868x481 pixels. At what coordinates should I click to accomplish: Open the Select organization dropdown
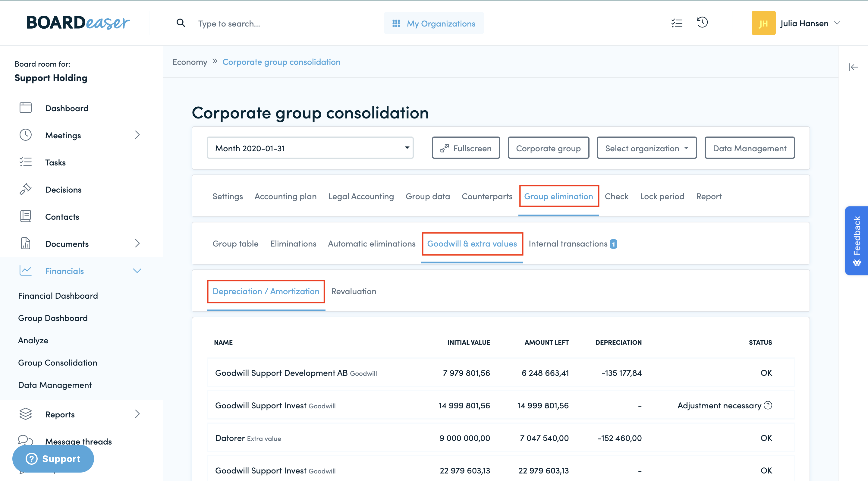click(x=646, y=148)
